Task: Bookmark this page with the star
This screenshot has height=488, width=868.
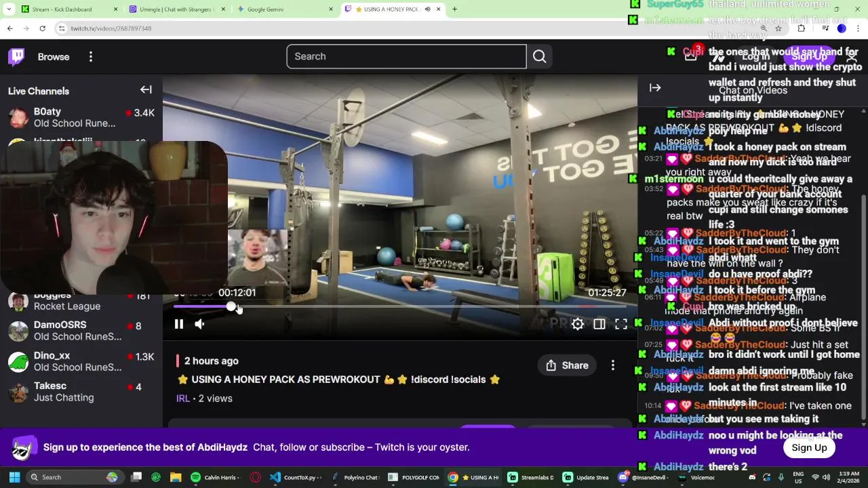Action: click(x=778, y=28)
